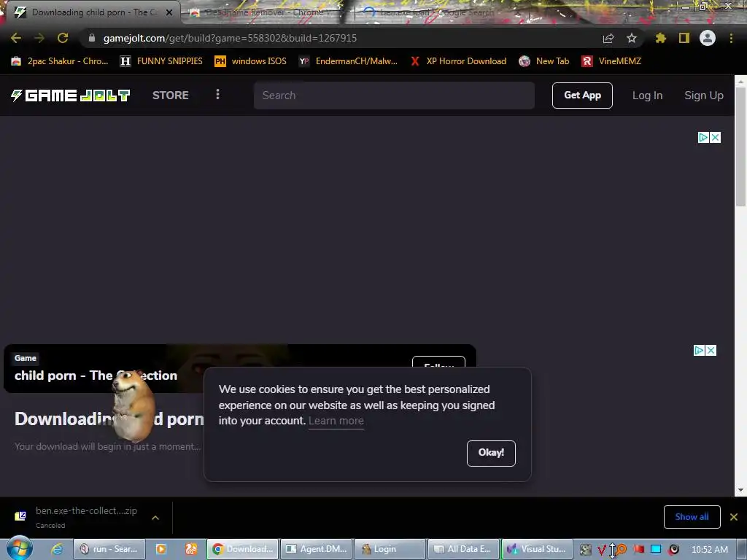Viewport: 747px width, 560px height.
Task: Open the Chrome side panel icon
Action: (x=684, y=38)
